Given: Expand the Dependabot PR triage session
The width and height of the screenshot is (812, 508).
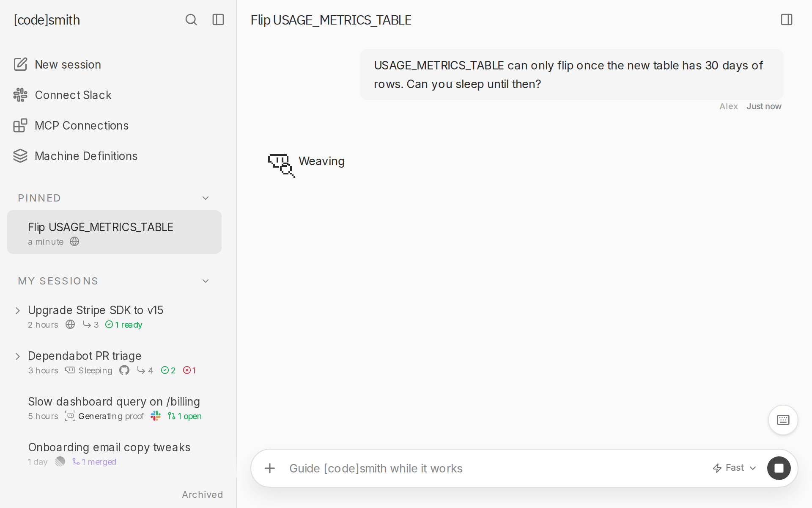Looking at the screenshot, I should point(18,356).
